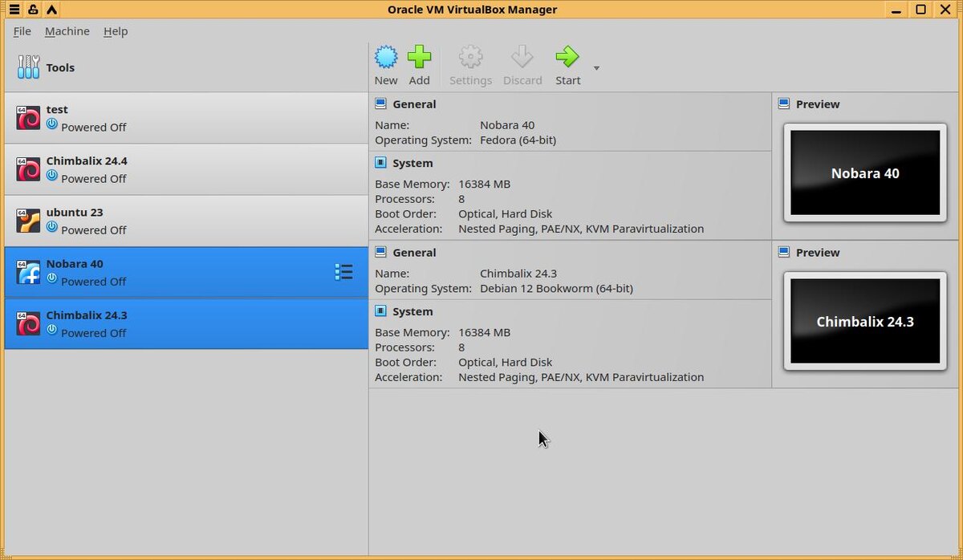Image resolution: width=963 pixels, height=560 pixels.
Task: Open the window menu icon in title bar
Action: point(14,10)
